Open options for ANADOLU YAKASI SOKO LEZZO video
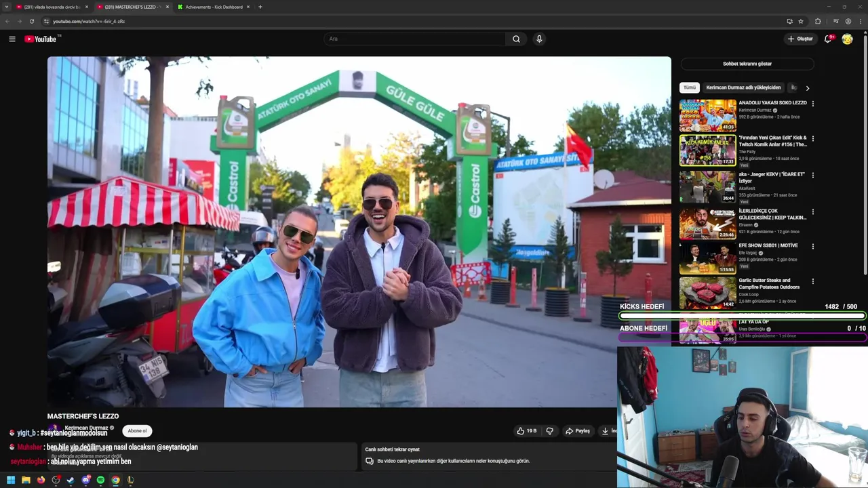Image resolution: width=868 pixels, height=488 pixels. click(x=813, y=104)
